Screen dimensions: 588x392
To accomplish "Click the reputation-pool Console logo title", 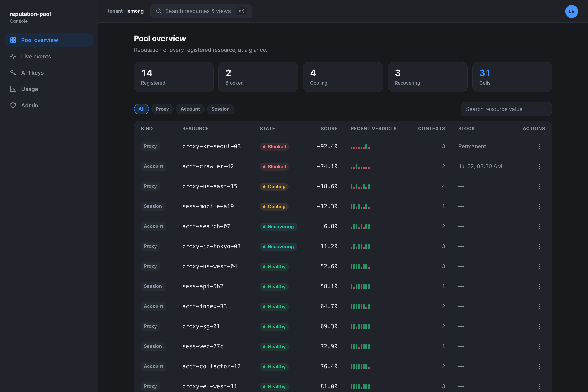I will click(30, 17).
